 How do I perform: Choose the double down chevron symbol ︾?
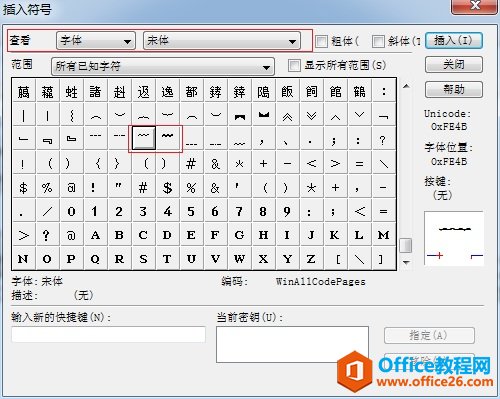click(x=312, y=114)
